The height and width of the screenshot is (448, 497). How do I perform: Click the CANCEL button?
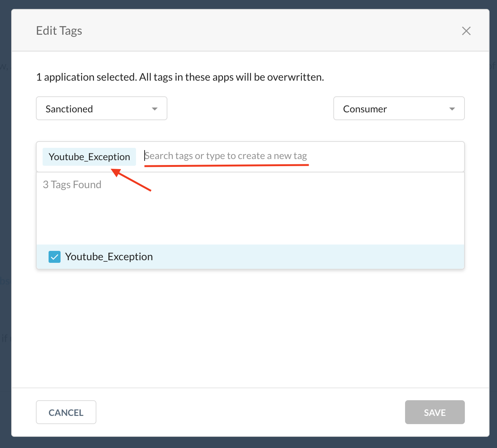pos(66,412)
